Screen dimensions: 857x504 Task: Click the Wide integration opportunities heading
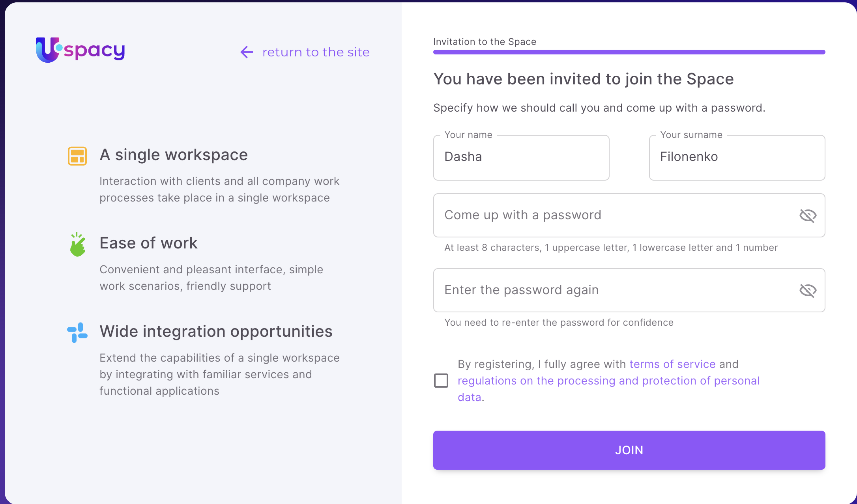click(x=216, y=331)
